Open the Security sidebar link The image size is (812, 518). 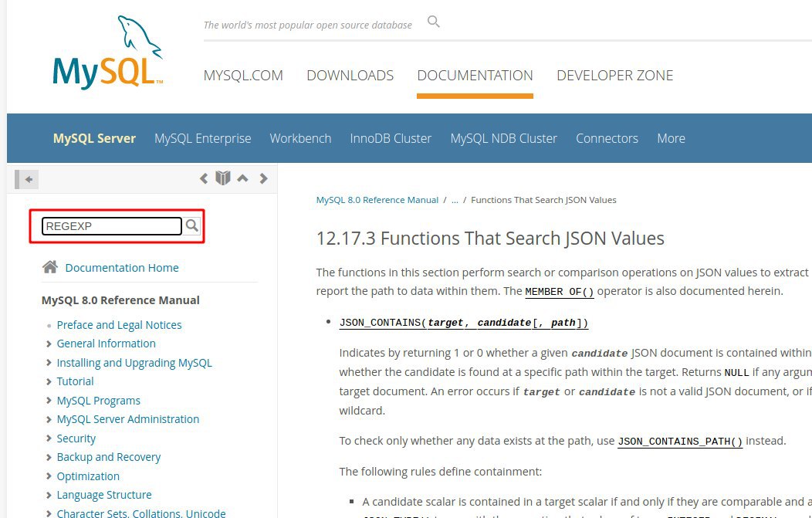[76, 438]
